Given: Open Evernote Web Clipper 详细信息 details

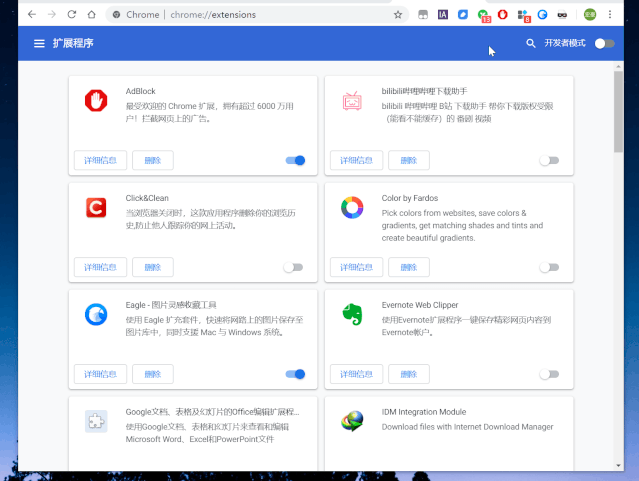Looking at the screenshot, I should [x=356, y=374].
